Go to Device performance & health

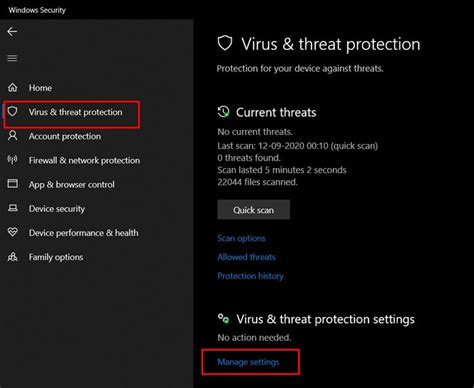pyautogui.click(x=83, y=233)
